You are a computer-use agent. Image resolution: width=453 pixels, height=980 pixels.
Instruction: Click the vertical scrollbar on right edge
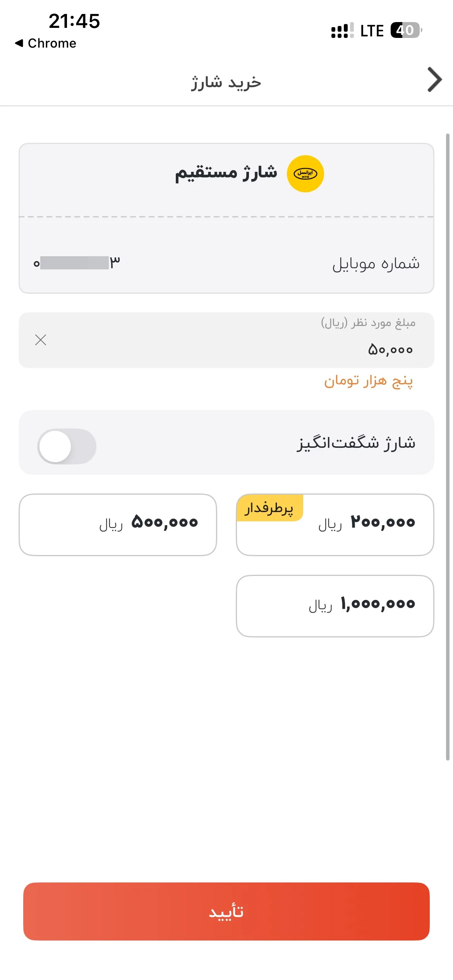(x=448, y=447)
